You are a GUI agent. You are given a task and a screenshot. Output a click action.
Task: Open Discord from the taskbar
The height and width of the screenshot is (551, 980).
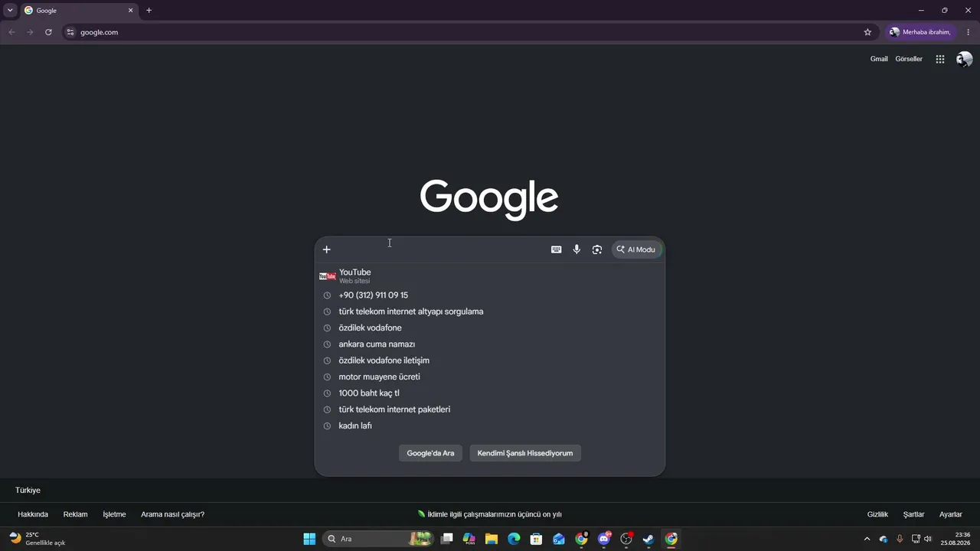(604, 539)
